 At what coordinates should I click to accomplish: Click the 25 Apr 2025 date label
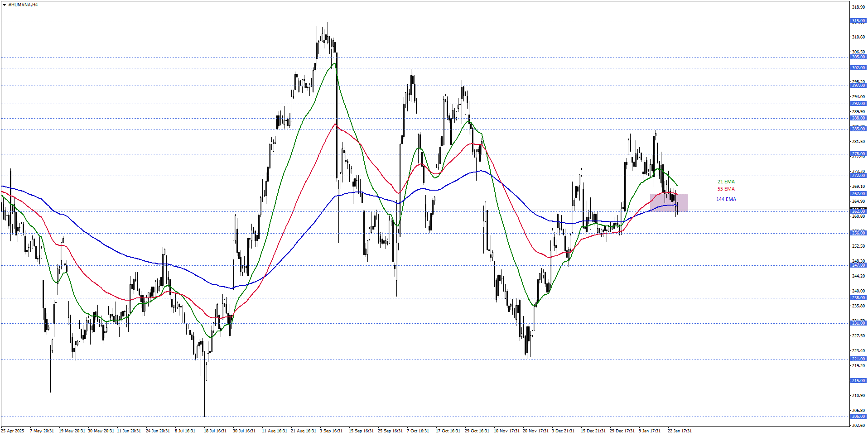click(13, 431)
